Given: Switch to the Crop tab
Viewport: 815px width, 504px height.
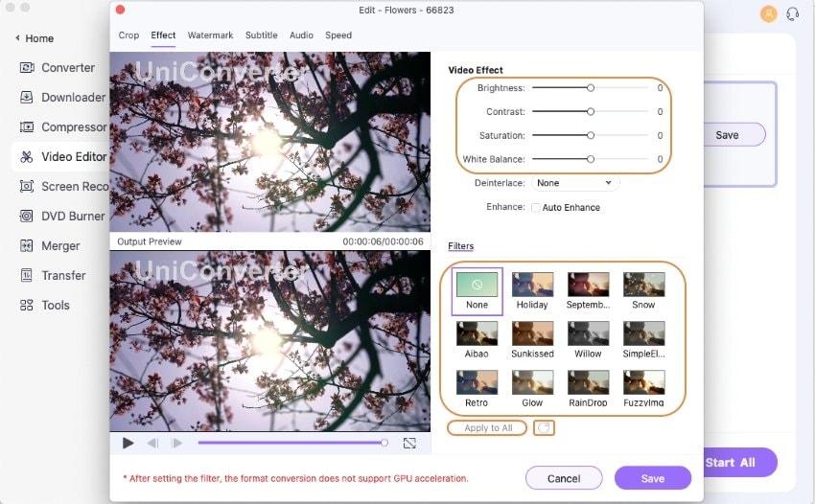Looking at the screenshot, I should [x=128, y=34].
